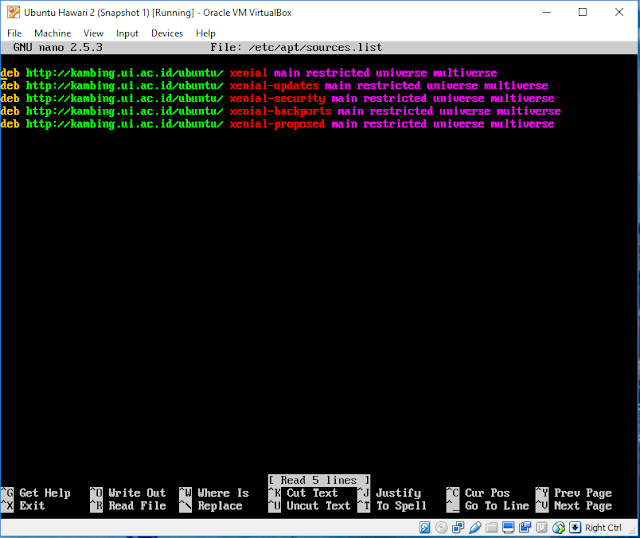Click the network adapters indicator icon
This screenshot has height=538, width=640.
pyautogui.click(x=458, y=528)
